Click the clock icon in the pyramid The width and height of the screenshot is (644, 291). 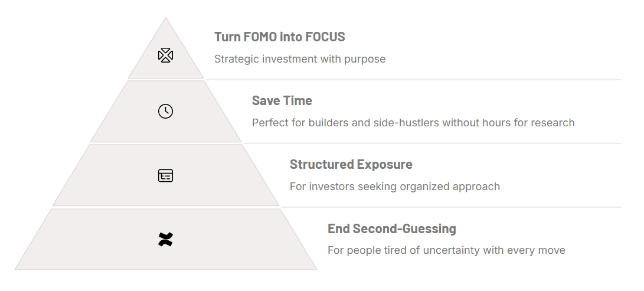point(165,111)
